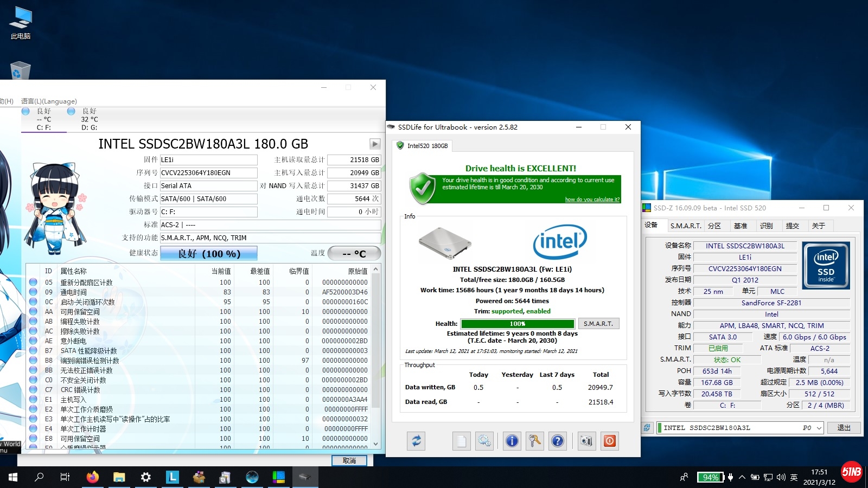Take screenshot with SSDLife camera icon
This screenshot has height=488, width=868.
[x=586, y=441]
